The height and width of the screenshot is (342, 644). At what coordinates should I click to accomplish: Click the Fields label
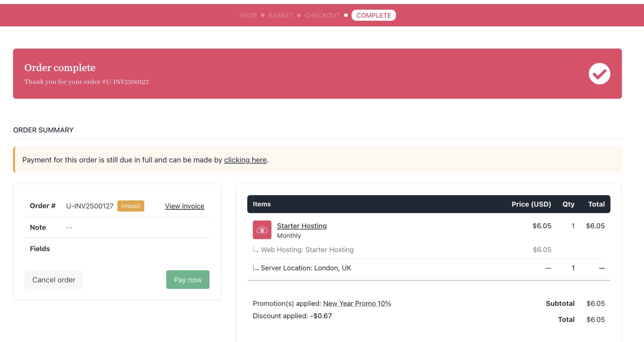tap(40, 249)
